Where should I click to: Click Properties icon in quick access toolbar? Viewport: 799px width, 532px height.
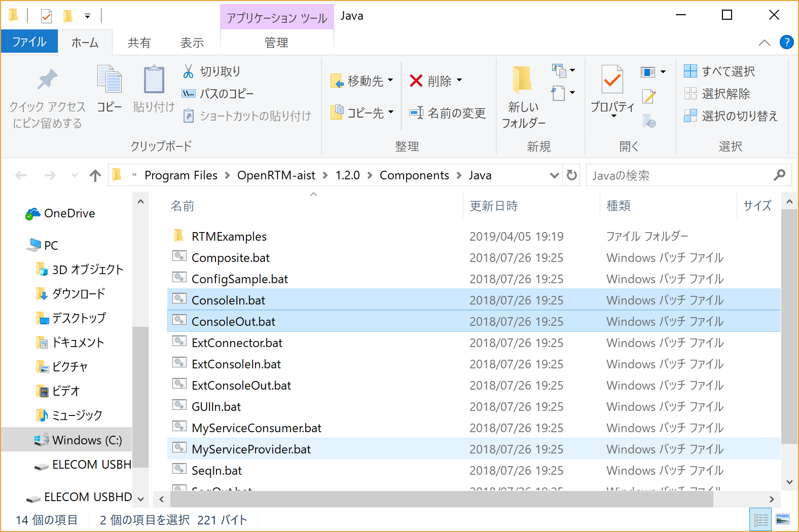pyautogui.click(x=46, y=16)
